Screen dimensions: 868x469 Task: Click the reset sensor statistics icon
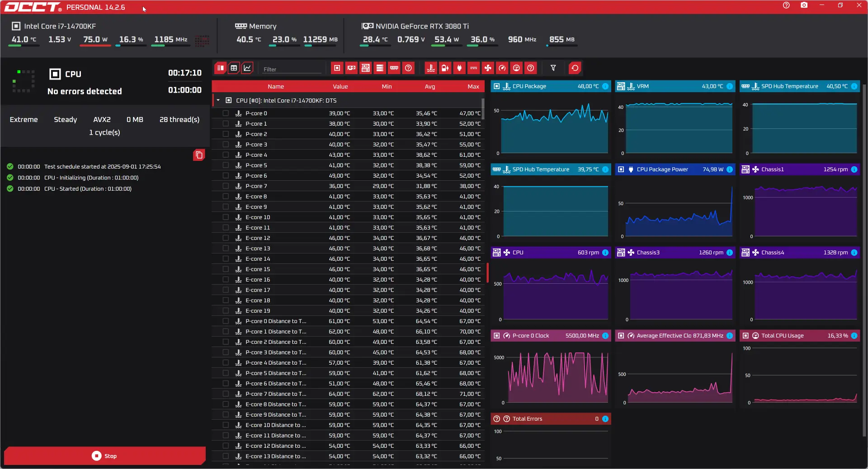pos(575,68)
